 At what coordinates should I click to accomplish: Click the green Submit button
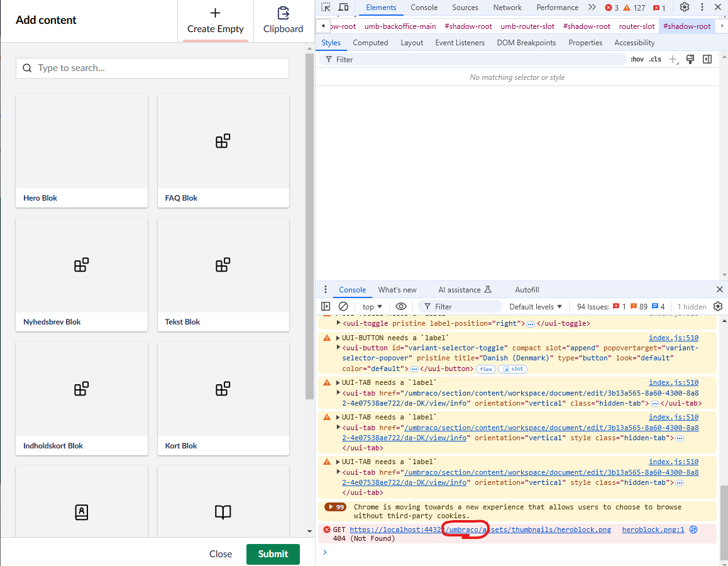tap(273, 554)
